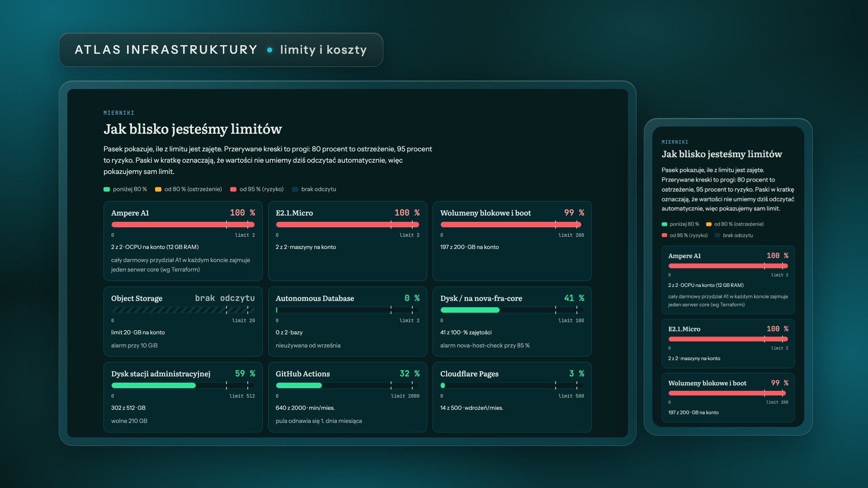Click the Ampere A1 usage bar in the wide panel
The image size is (868, 488).
(183, 225)
